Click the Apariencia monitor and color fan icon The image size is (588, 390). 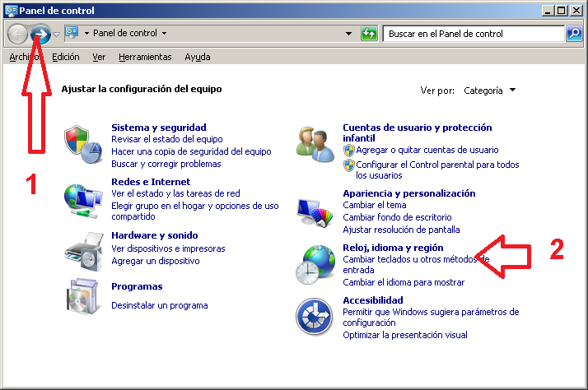315,213
